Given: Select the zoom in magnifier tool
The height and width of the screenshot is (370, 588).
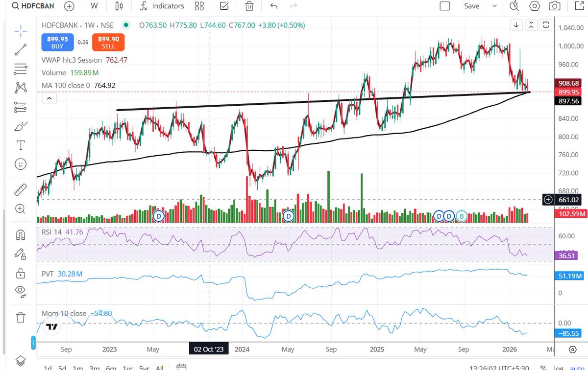Looking at the screenshot, I should click(21, 209).
